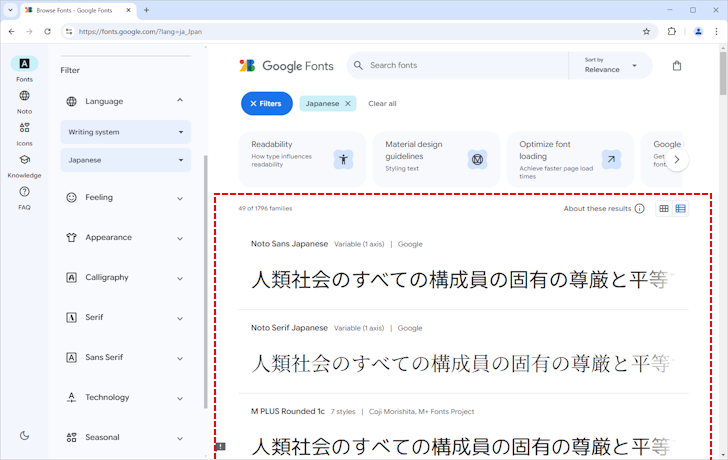Click the Appearance shirt icon

72,237
